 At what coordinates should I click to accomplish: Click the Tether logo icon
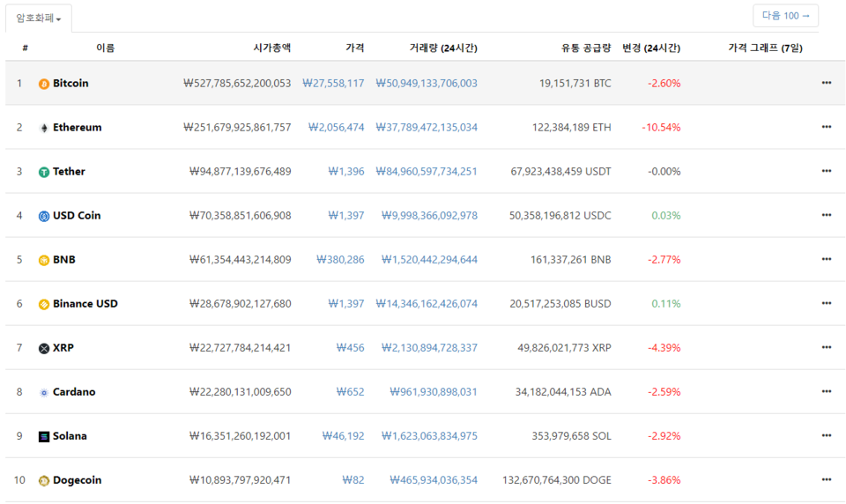pyautogui.click(x=44, y=172)
